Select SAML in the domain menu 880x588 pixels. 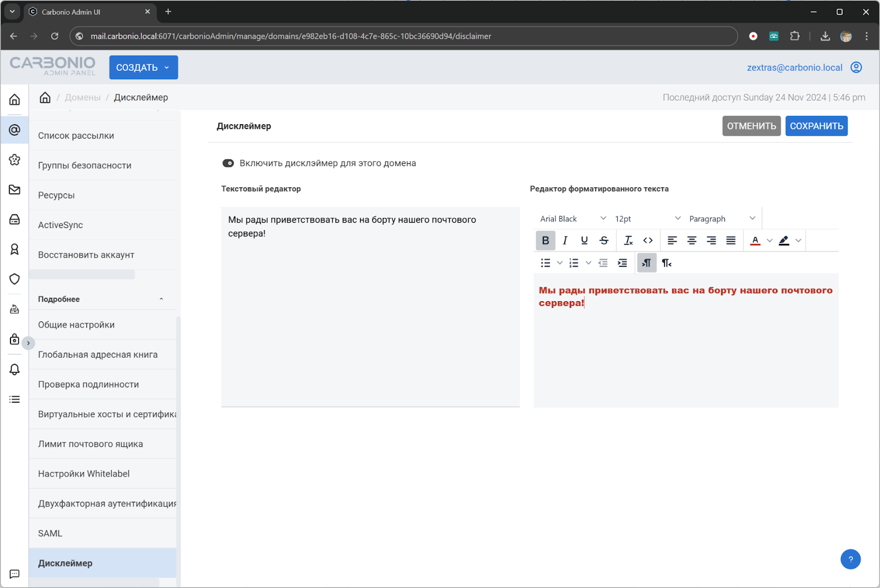[103, 533]
